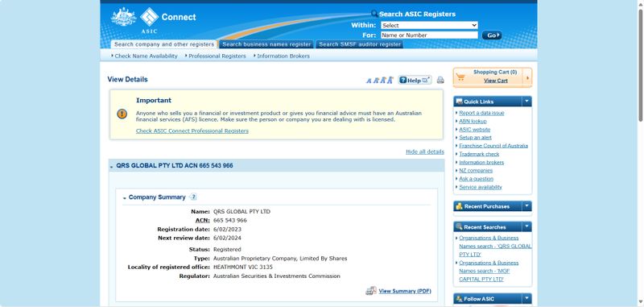Open Franchise Council of Australia link
Screen dimensions: 644x307
click(x=493, y=146)
